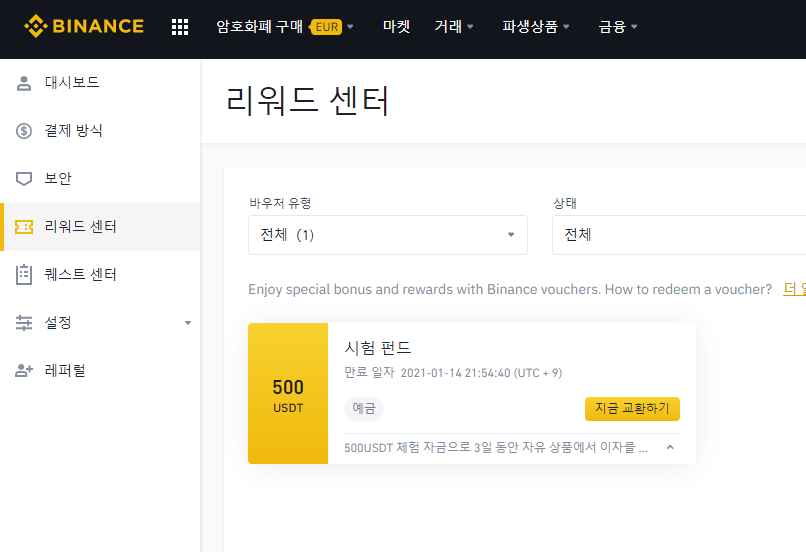Open the 상태 전체 dropdown
806x552 pixels.
(x=679, y=235)
